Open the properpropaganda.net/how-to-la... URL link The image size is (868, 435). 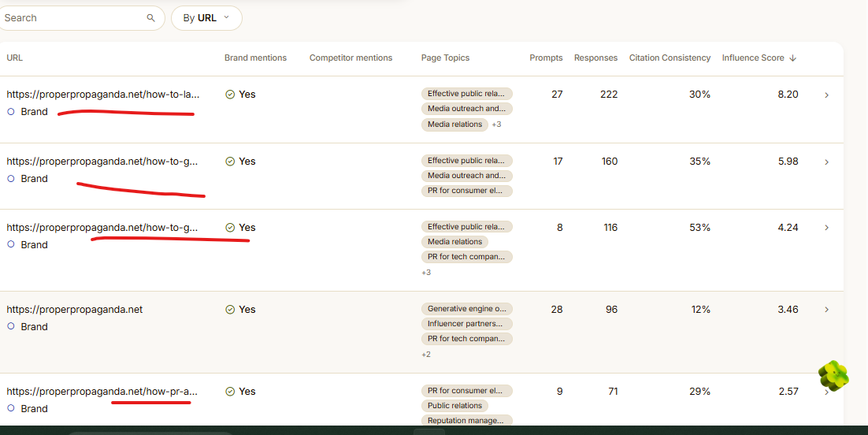tap(103, 95)
